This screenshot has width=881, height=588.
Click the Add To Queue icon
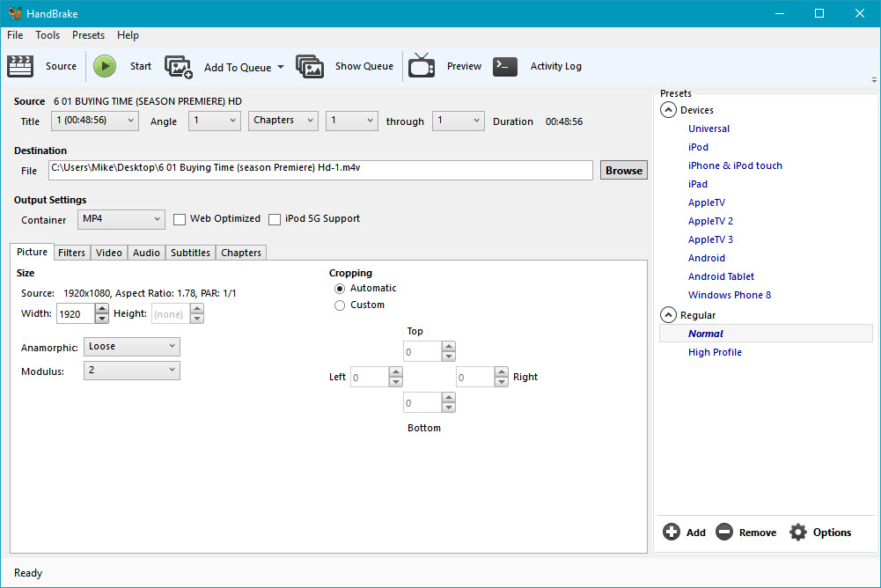179,67
